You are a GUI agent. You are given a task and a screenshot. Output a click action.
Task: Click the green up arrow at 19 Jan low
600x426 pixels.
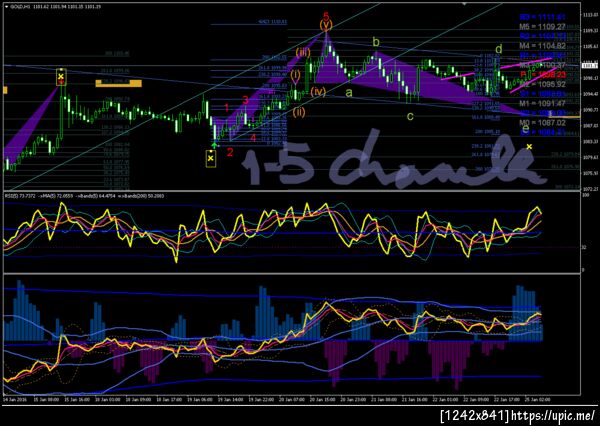(x=215, y=145)
